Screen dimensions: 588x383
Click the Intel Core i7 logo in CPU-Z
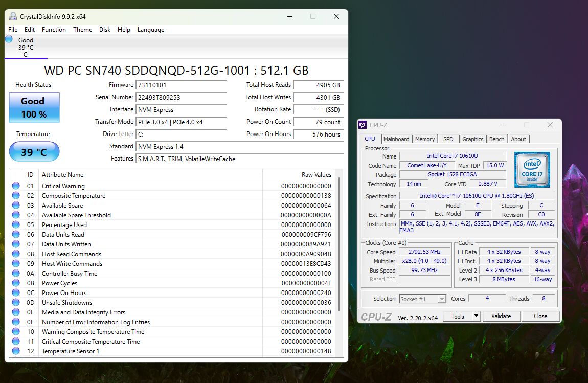click(532, 170)
